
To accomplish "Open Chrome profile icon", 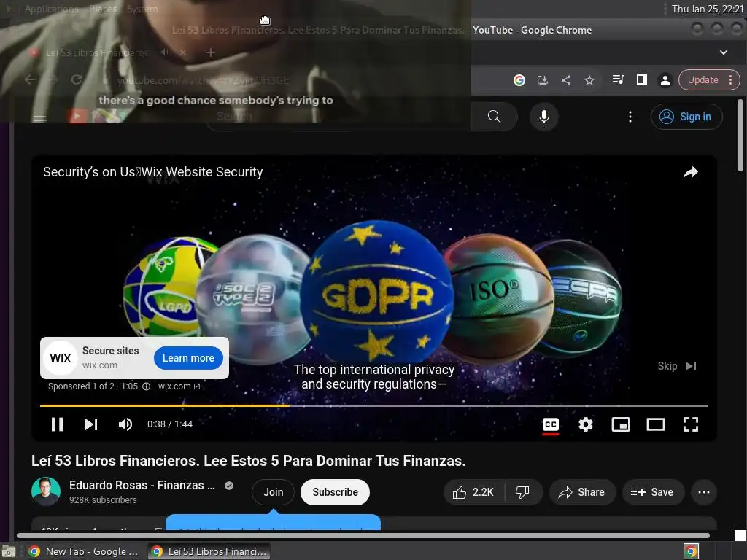I will pos(665,80).
